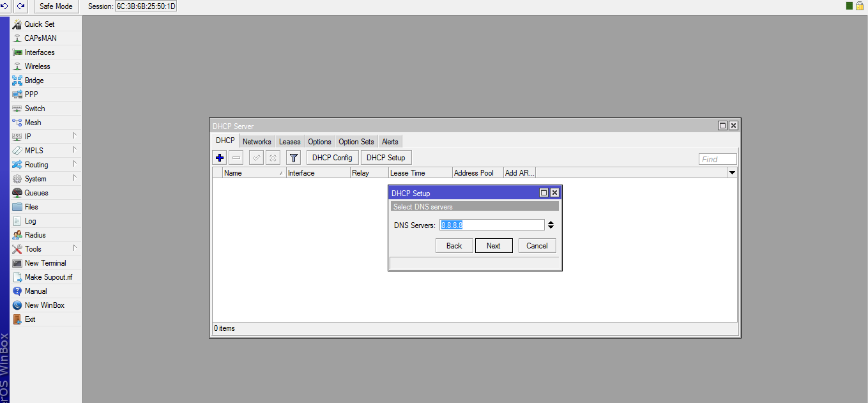Expand the Tools submenu
The height and width of the screenshot is (403, 868).
(x=46, y=249)
